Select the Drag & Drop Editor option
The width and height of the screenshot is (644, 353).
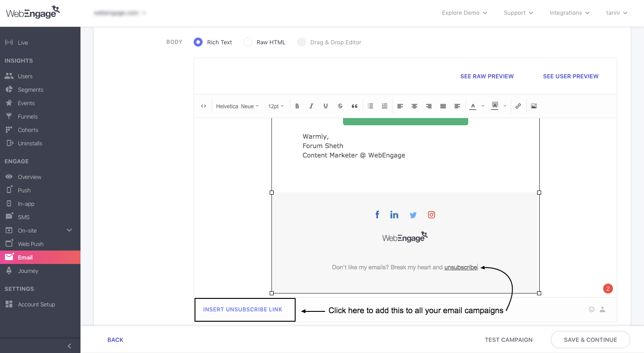coord(301,42)
